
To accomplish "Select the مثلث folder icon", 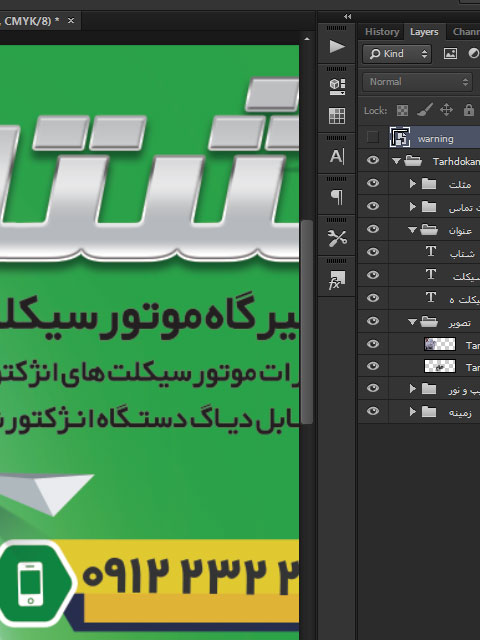I will pos(429,184).
